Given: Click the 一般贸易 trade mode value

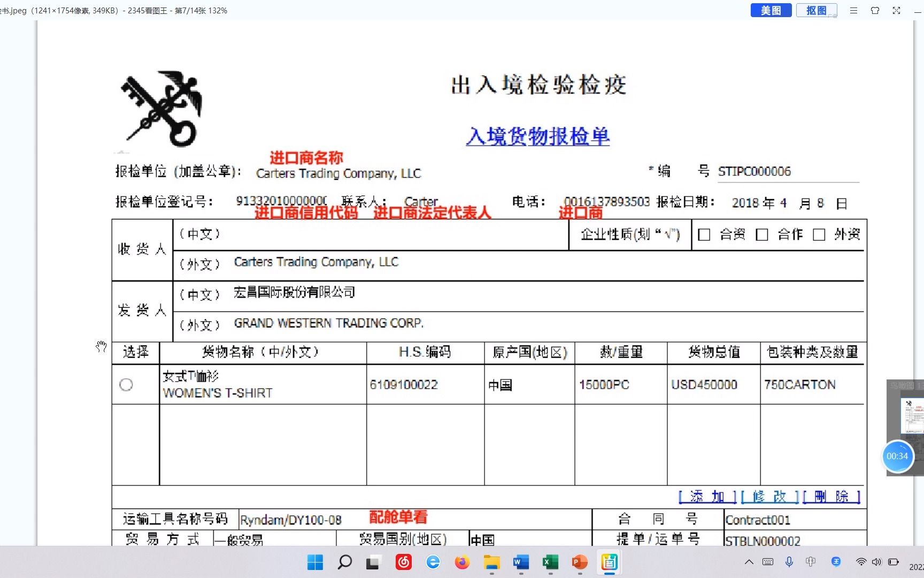Looking at the screenshot, I should (238, 541).
